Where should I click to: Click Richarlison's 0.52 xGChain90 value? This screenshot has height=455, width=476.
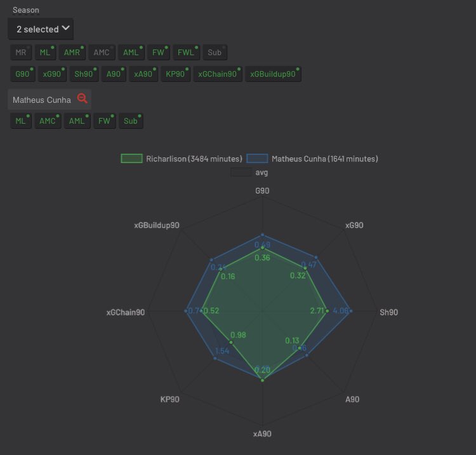211,311
